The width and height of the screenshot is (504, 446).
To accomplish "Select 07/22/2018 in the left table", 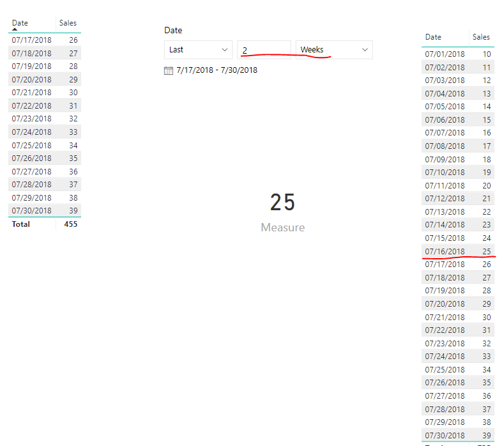I will 31,106.
